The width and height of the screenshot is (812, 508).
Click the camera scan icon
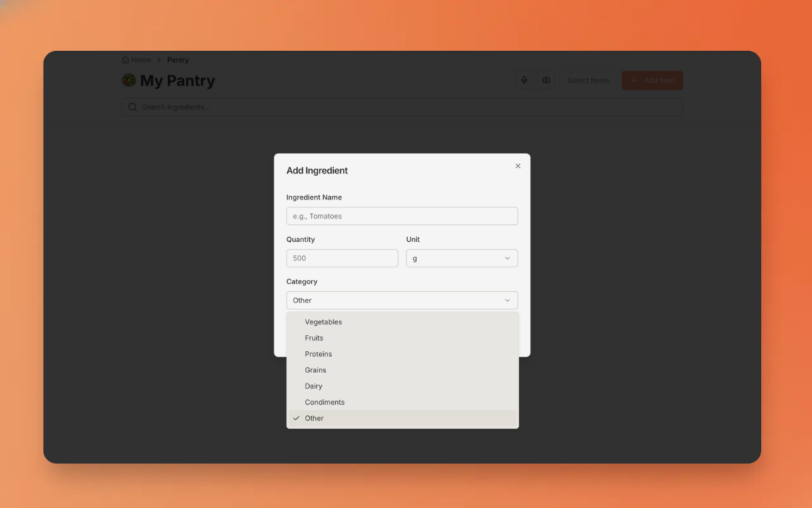546,81
